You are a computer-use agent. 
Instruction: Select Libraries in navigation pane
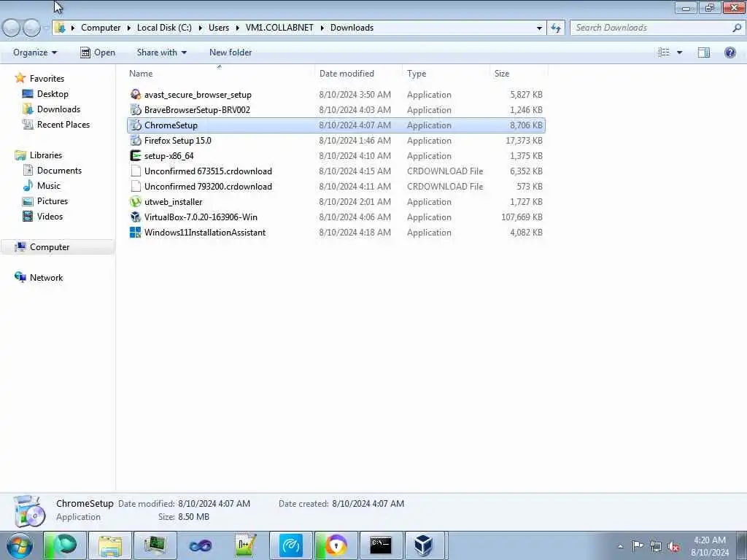click(46, 155)
